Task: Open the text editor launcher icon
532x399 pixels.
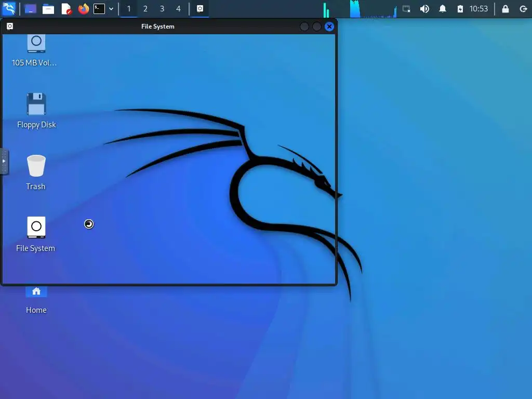Action: pos(66,9)
